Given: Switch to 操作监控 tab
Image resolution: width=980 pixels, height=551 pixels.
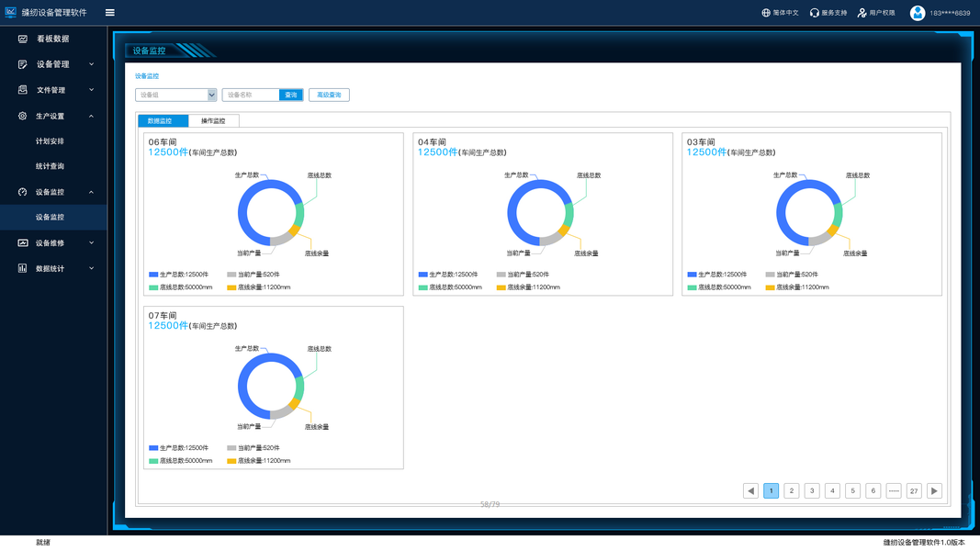Looking at the screenshot, I should pyautogui.click(x=213, y=120).
